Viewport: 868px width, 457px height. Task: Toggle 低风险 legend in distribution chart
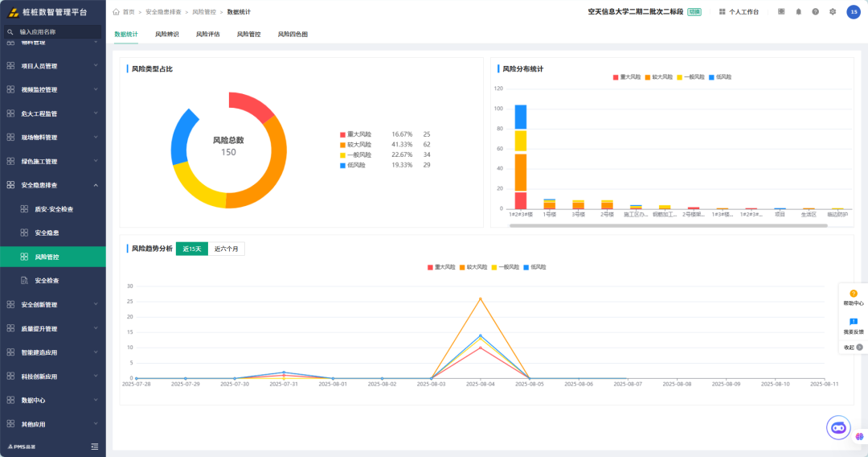coord(720,77)
